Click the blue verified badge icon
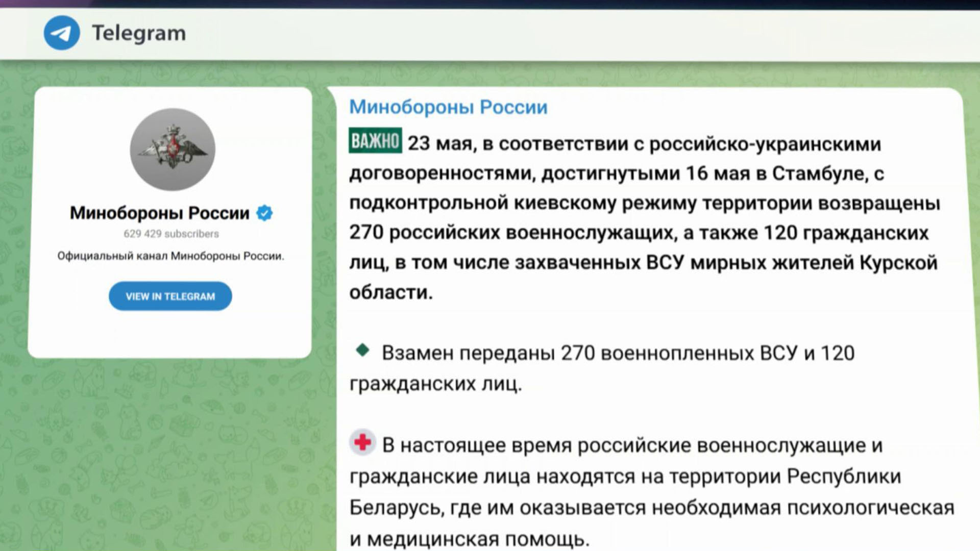The width and height of the screenshot is (980, 551). [x=264, y=213]
